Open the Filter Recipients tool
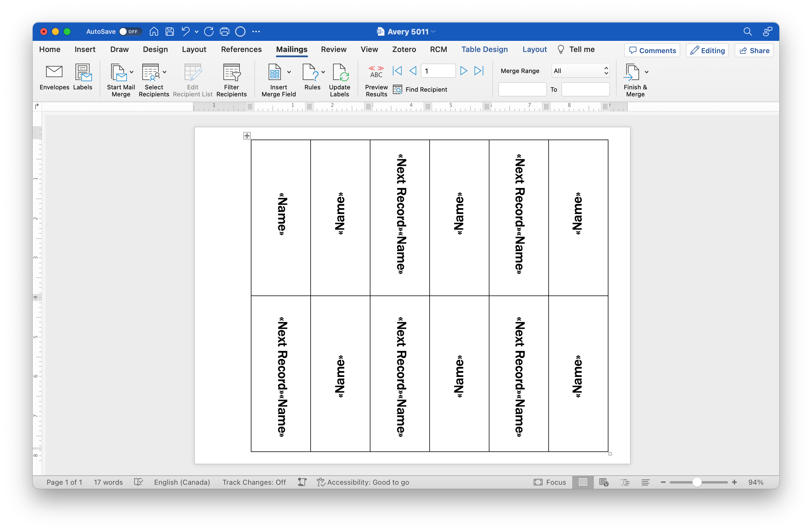This screenshot has width=812, height=532. [232, 79]
